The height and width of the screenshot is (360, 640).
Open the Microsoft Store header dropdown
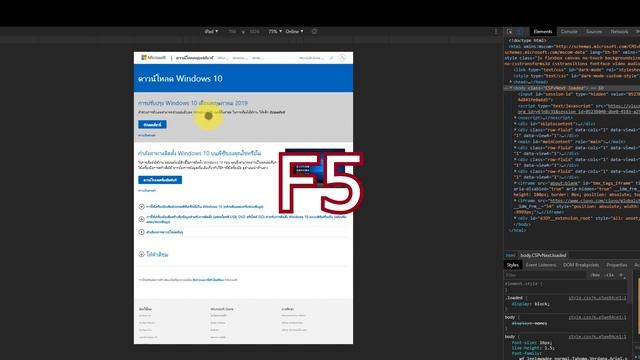click(x=311, y=58)
